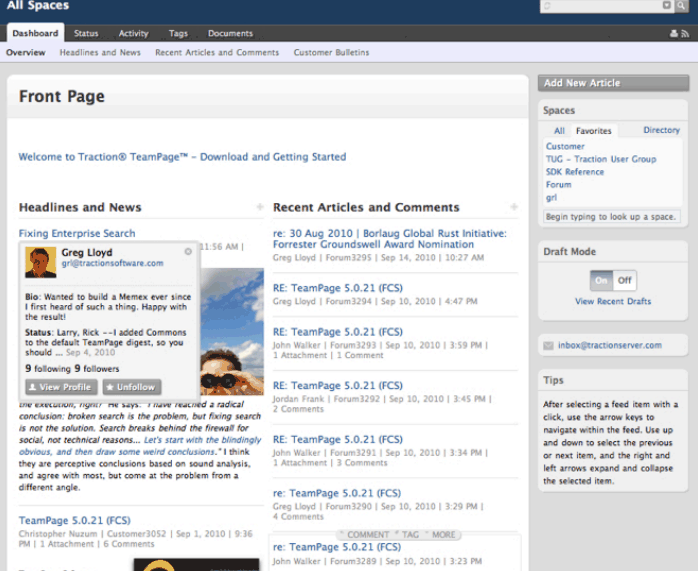Open the Customer space
This screenshot has height=571, width=698.
tap(565, 146)
